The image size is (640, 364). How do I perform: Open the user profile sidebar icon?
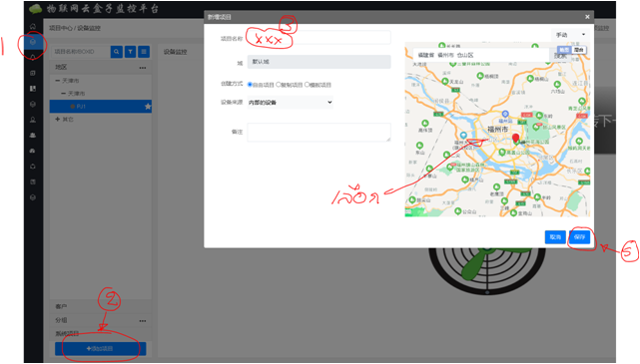click(33, 120)
